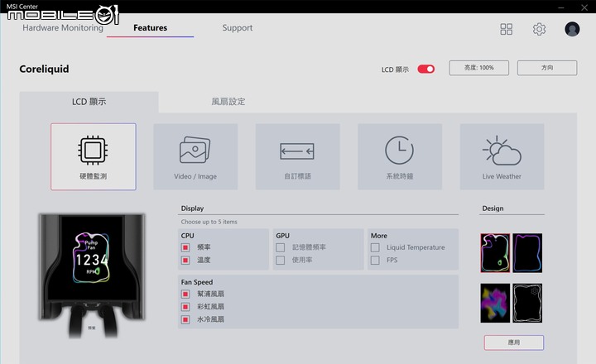Uncheck 幫浦風扇 pump fan checkbox
Screen dimensions: 596x364
[x=185, y=294]
